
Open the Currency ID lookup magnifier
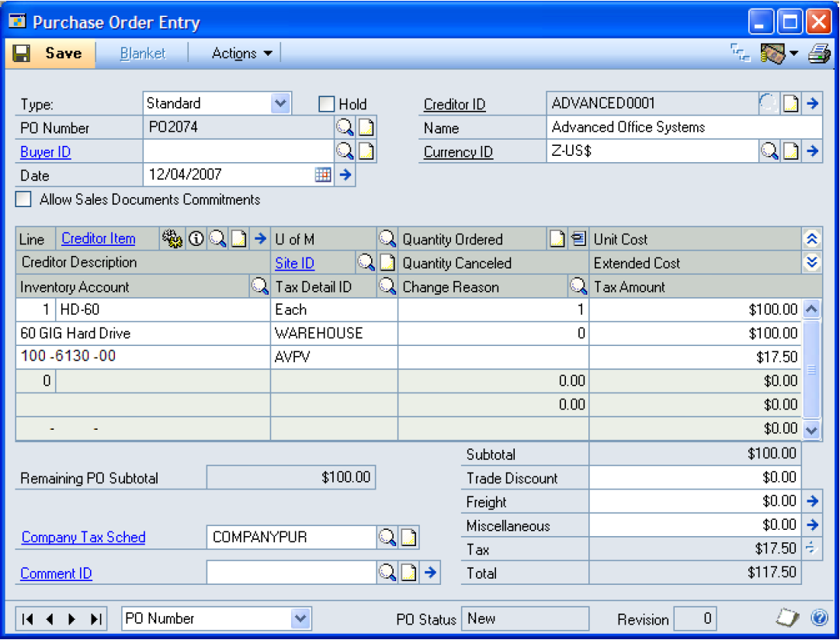[769, 151]
